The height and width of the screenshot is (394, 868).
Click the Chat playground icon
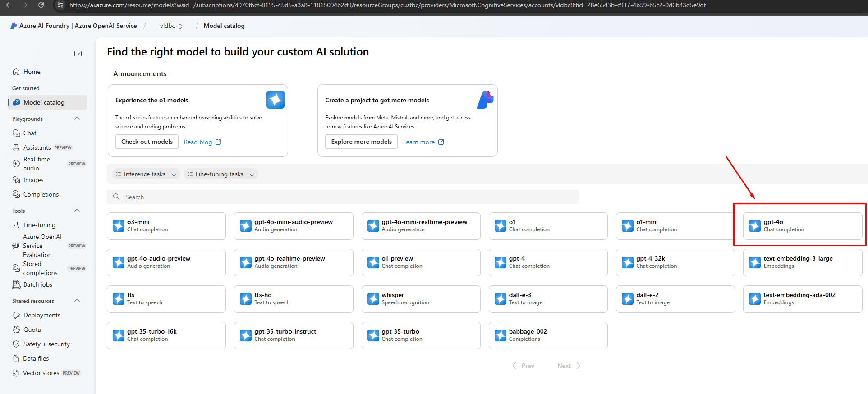16,133
